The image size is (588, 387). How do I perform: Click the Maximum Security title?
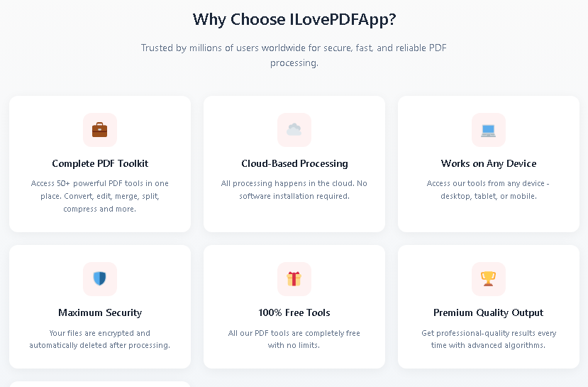click(x=100, y=312)
